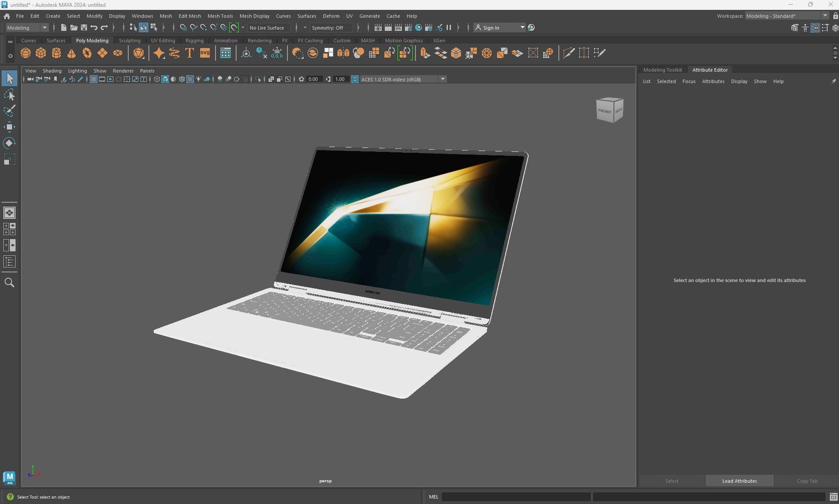Click the MEL command line input

click(x=516, y=497)
